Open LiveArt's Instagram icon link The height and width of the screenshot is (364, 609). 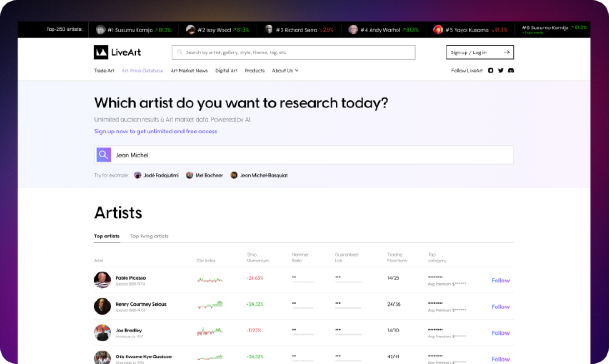click(491, 71)
